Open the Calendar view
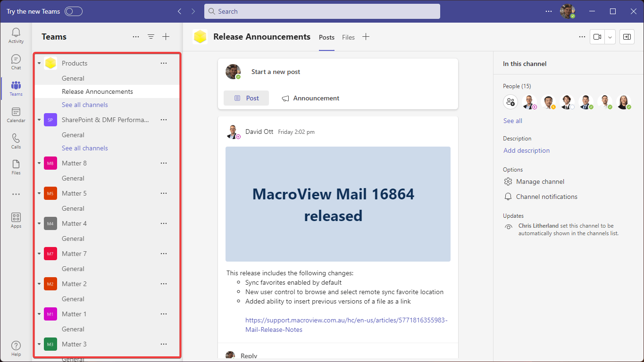The height and width of the screenshot is (362, 644). click(16, 115)
